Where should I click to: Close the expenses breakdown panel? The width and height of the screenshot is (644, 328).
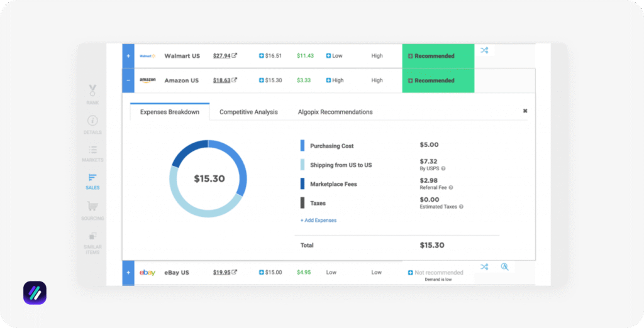(525, 111)
